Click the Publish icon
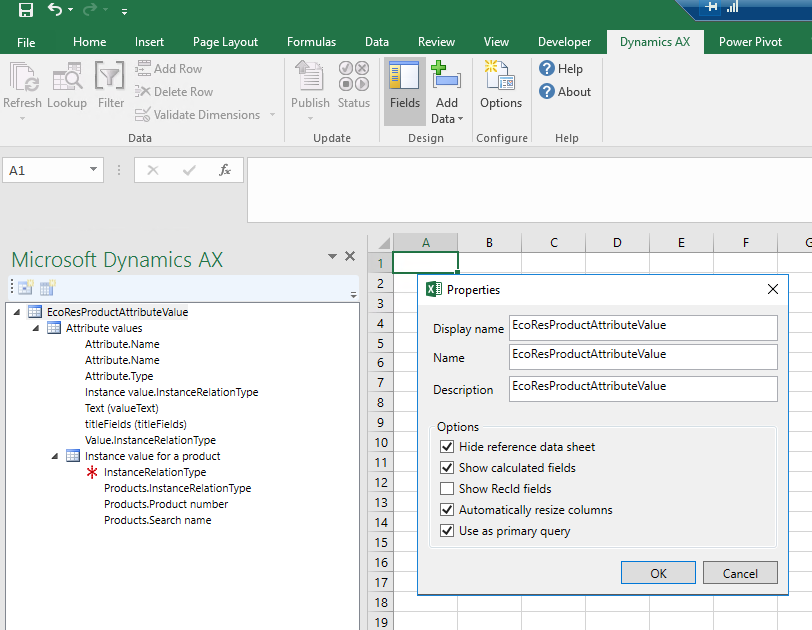Viewport: 812px width, 630px height. (310, 77)
